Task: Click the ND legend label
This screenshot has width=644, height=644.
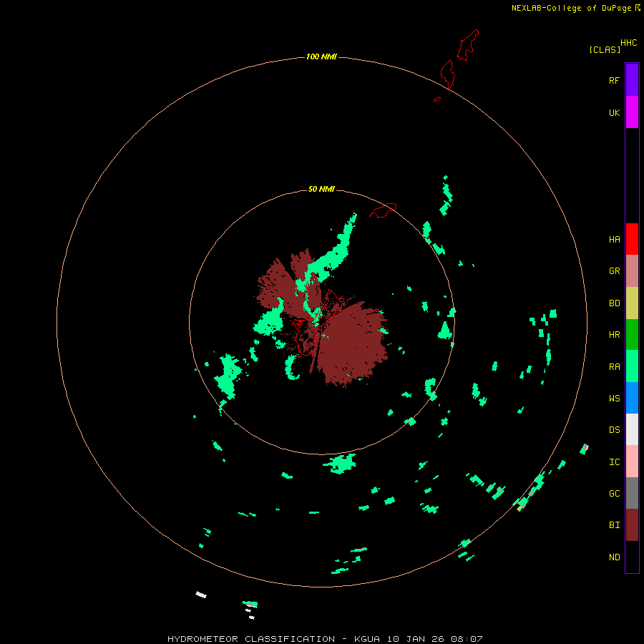Action: pyautogui.click(x=614, y=557)
